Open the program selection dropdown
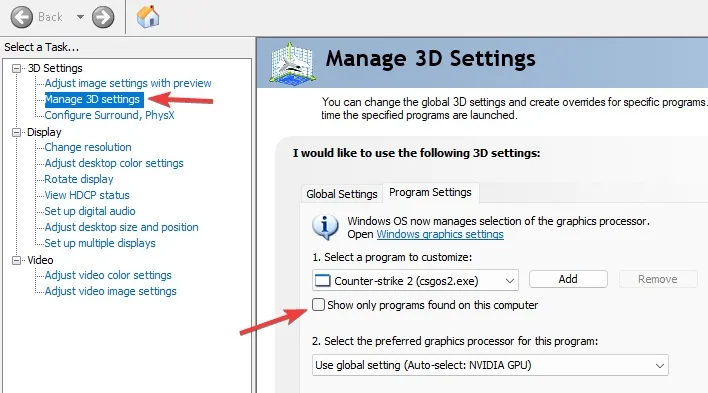 click(415, 281)
